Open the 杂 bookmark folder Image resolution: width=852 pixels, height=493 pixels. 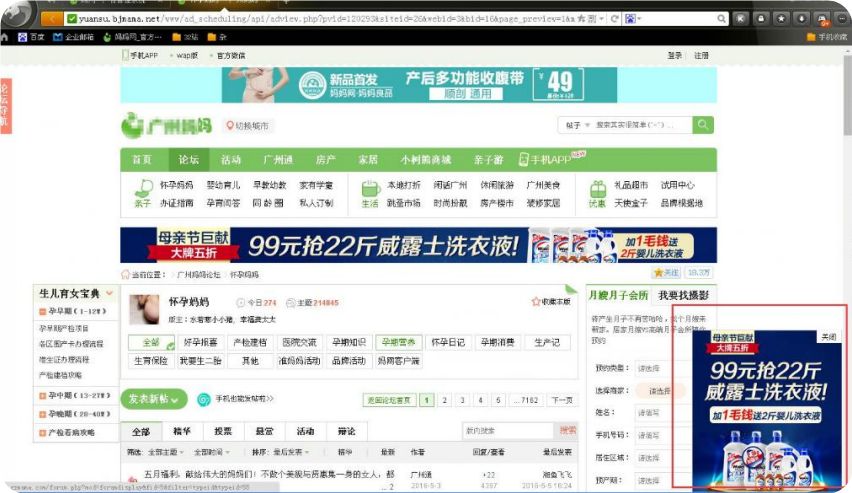(x=217, y=37)
